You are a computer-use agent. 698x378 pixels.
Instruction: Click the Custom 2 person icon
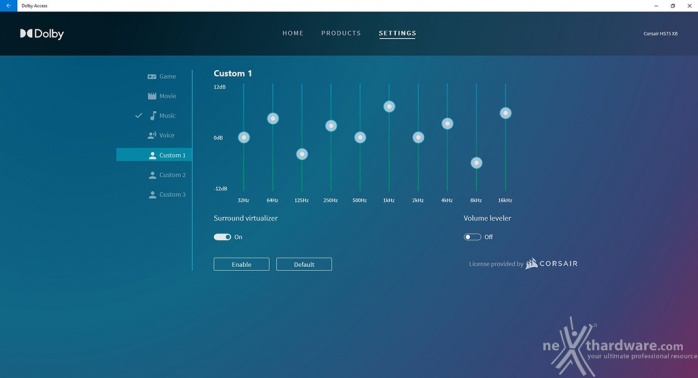tap(152, 175)
